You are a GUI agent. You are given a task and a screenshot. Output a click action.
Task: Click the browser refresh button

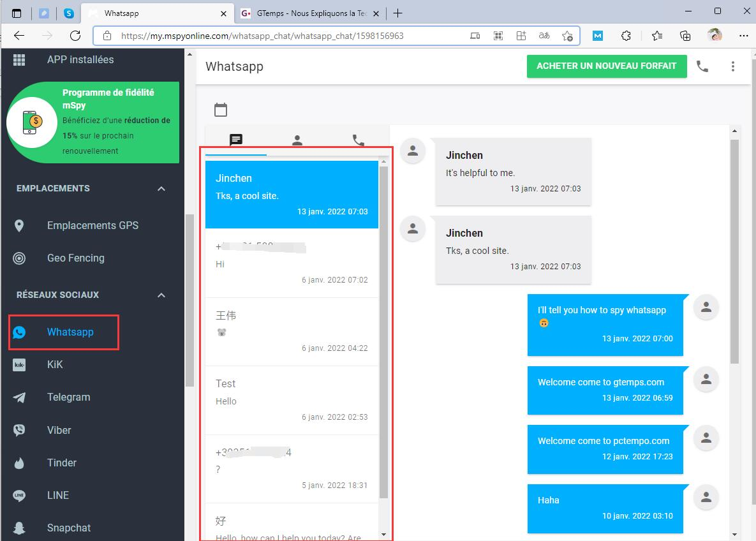75,36
